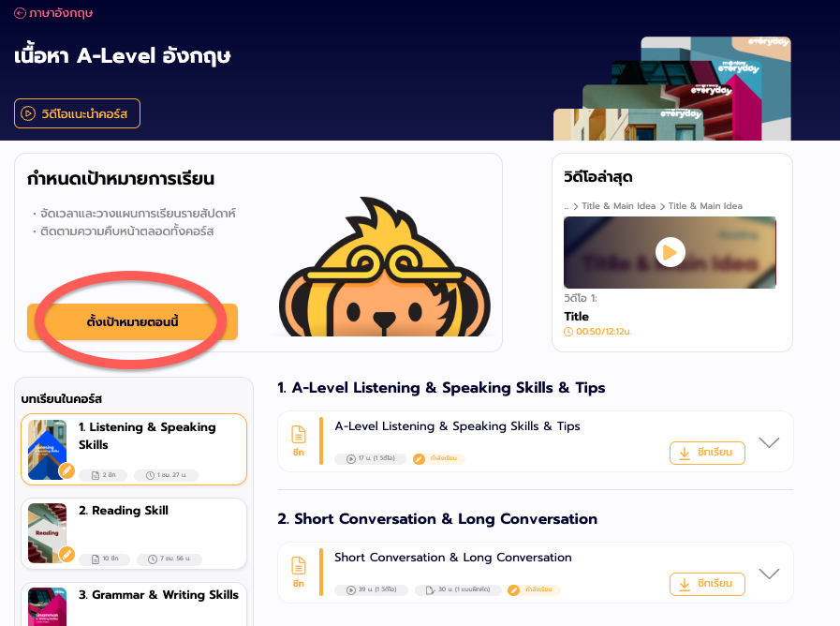
Task: Select lesson 3 Grammar & Writing Skills
Action: pos(134,604)
